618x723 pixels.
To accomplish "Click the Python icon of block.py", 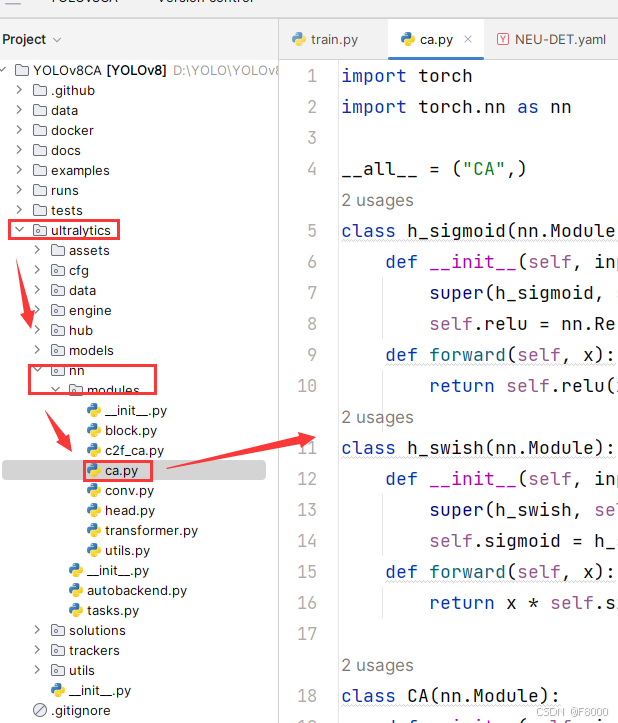I will [x=94, y=430].
